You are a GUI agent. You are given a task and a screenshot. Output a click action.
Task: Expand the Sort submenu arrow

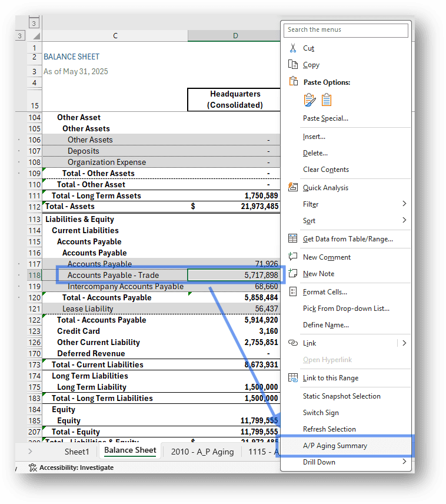point(404,220)
